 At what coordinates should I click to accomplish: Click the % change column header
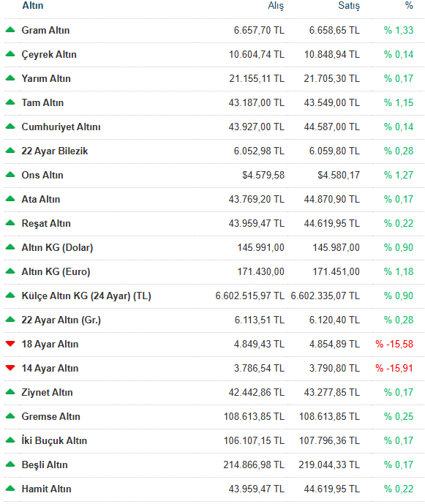[409, 5]
